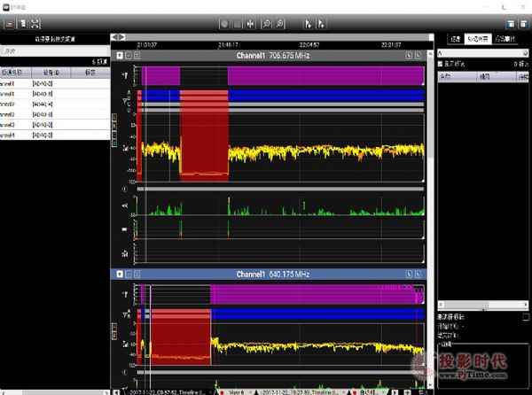532x395 pixels.
Task: Collapse the Channel1 706.675 MHz panel
Action: (x=120, y=55)
